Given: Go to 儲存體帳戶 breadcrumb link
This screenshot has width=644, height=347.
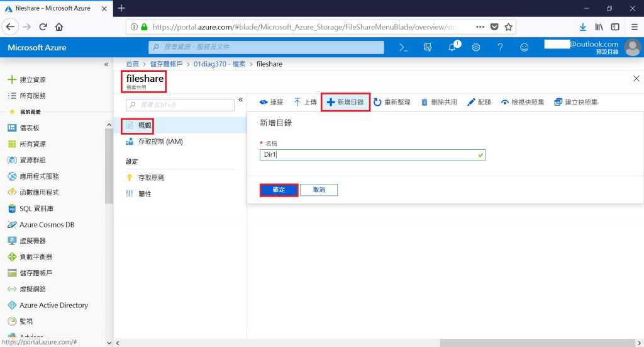Looking at the screenshot, I should pyautogui.click(x=166, y=64).
